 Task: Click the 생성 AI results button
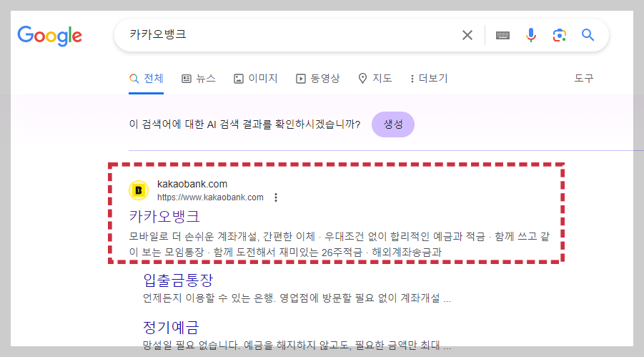point(393,124)
